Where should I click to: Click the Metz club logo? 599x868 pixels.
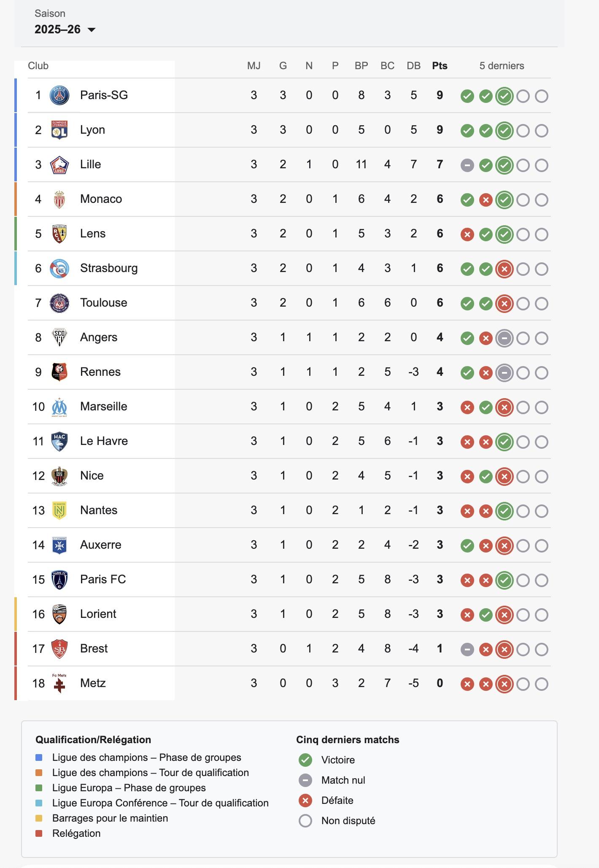(x=59, y=683)
